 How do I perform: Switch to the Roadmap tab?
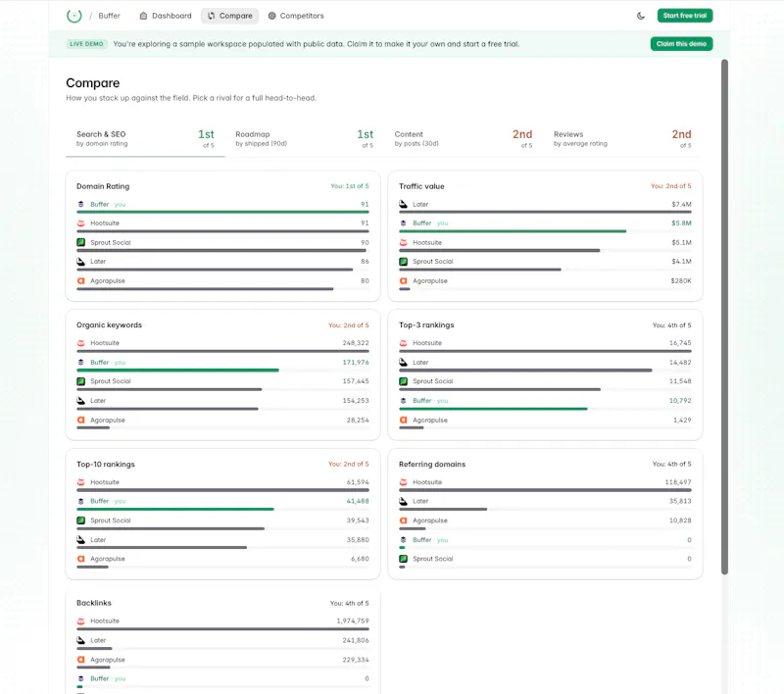(305, 138)
